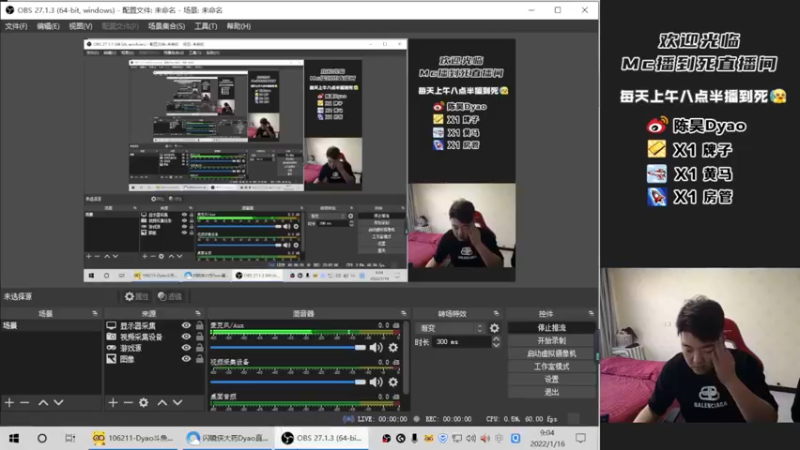Move the scene up with the arrow
The height and width of the screenshot is (450, 800).
click(43, 403)
